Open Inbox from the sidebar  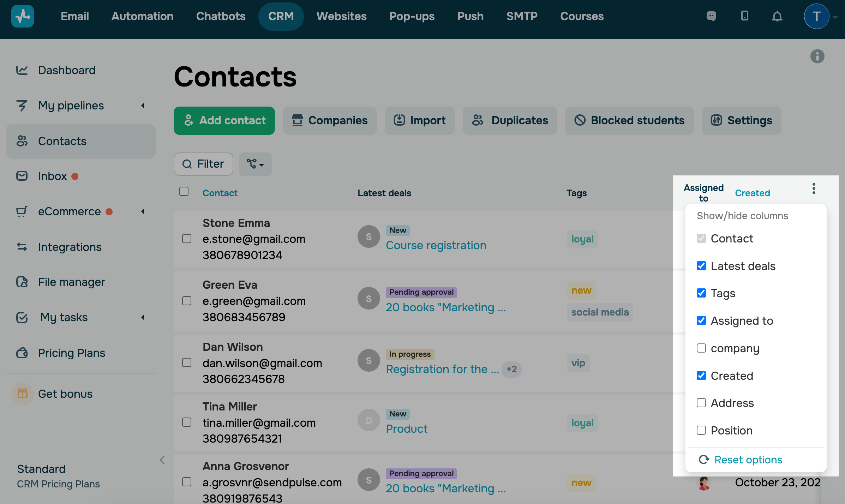(x=52, y=176)
